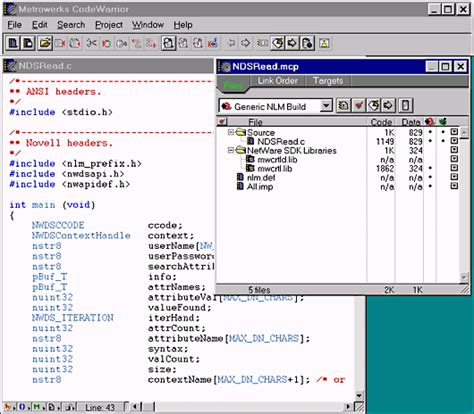Image resolution: width=474 pixels, height=414 pixels.
Task: Toggle the debug dot for NDSRead.c
Action: pyautogui.click(x=443, y=141)
